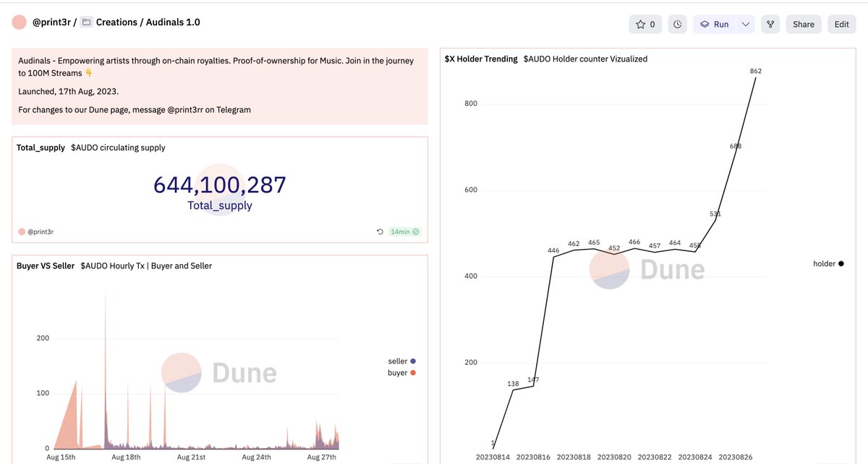Click the 138 data point label
Image resolution: width=868 pixels, height=464 pixels.
coord(514,384)
